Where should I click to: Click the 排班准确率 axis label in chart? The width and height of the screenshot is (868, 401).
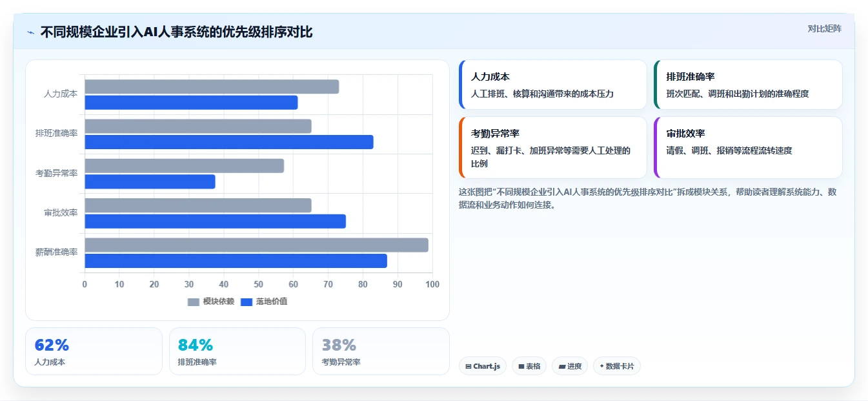57,133
